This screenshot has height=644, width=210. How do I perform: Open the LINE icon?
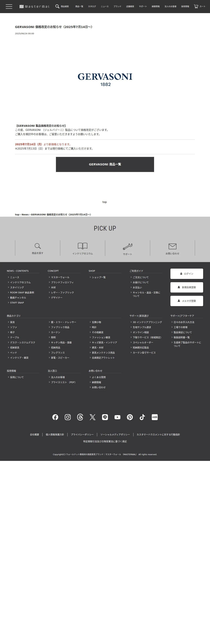click(x=105, y=417)
